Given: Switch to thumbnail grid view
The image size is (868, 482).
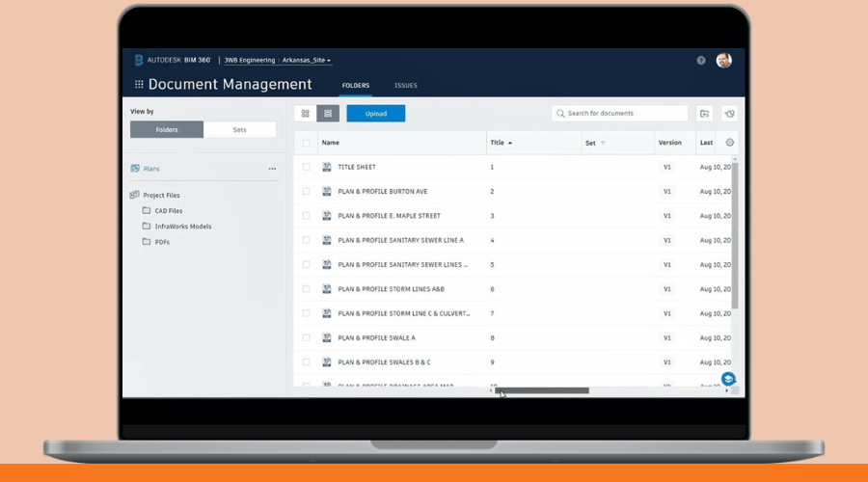Looking at the screenshot, I should (x=306, y=114).
